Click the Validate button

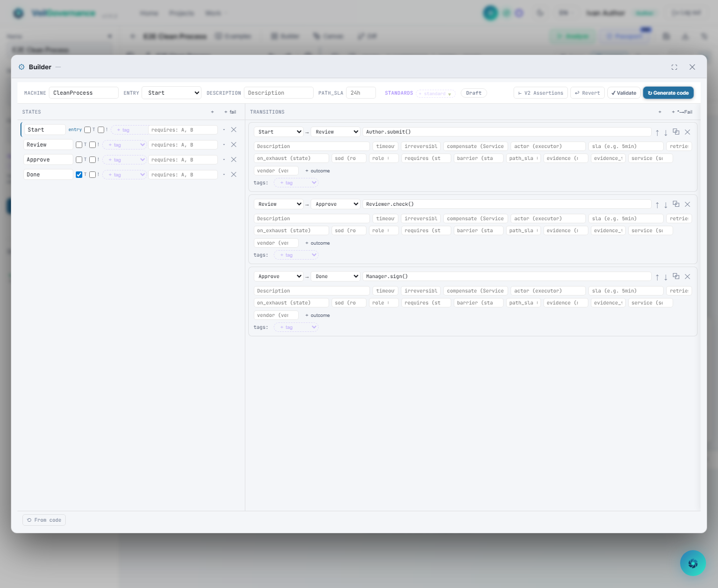624,93
